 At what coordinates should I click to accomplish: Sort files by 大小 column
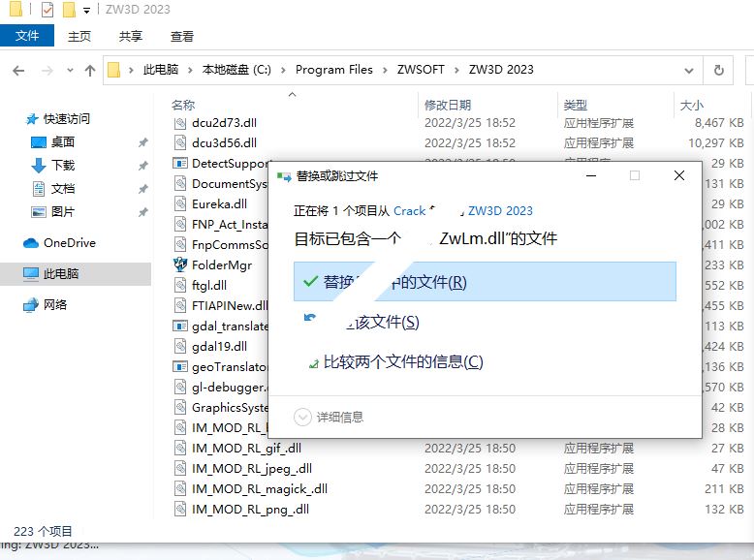tap(692, 105)
